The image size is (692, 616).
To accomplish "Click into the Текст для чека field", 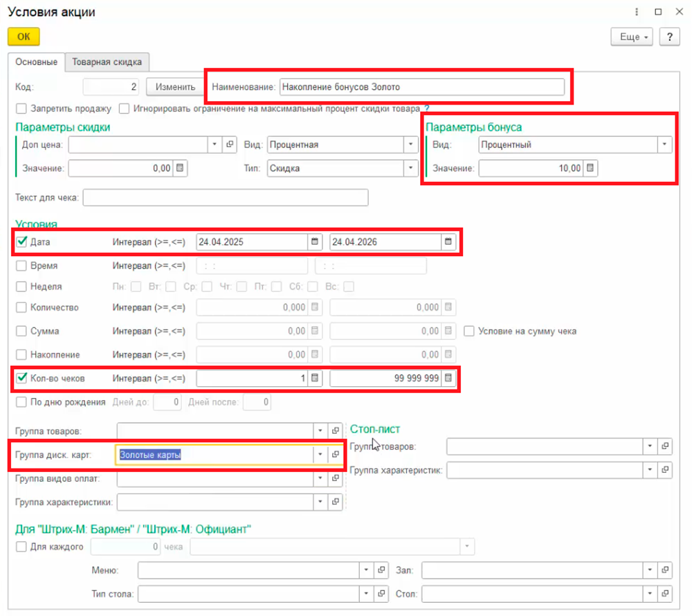I will point(225,198).
